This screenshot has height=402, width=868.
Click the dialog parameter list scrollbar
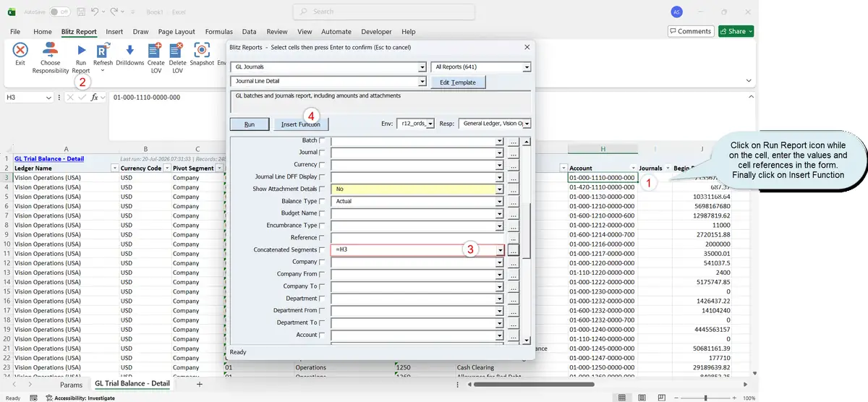(527, 230)
